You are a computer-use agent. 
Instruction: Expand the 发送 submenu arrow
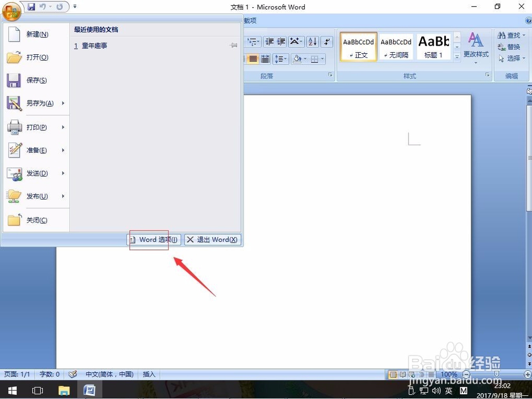tap(63, 173)
